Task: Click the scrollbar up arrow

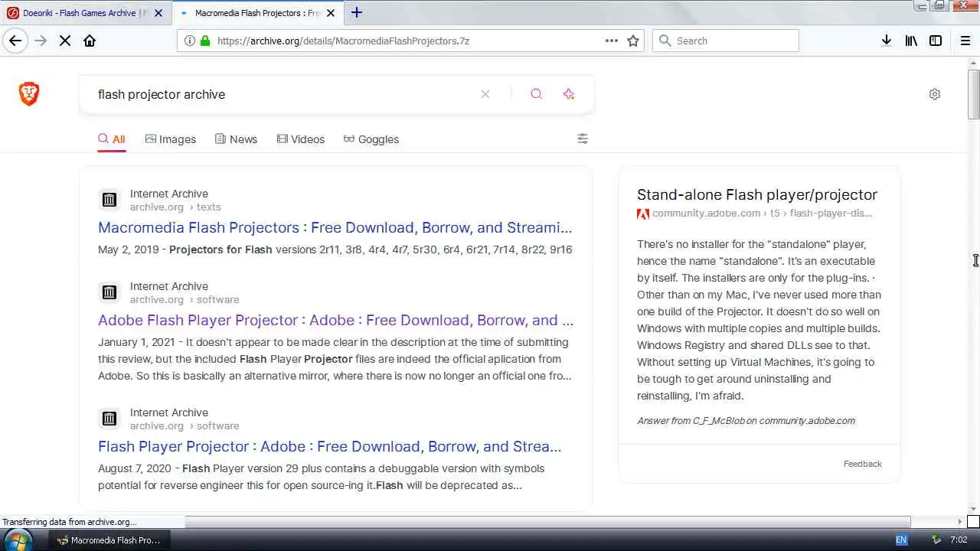Action: click(973, 63)
